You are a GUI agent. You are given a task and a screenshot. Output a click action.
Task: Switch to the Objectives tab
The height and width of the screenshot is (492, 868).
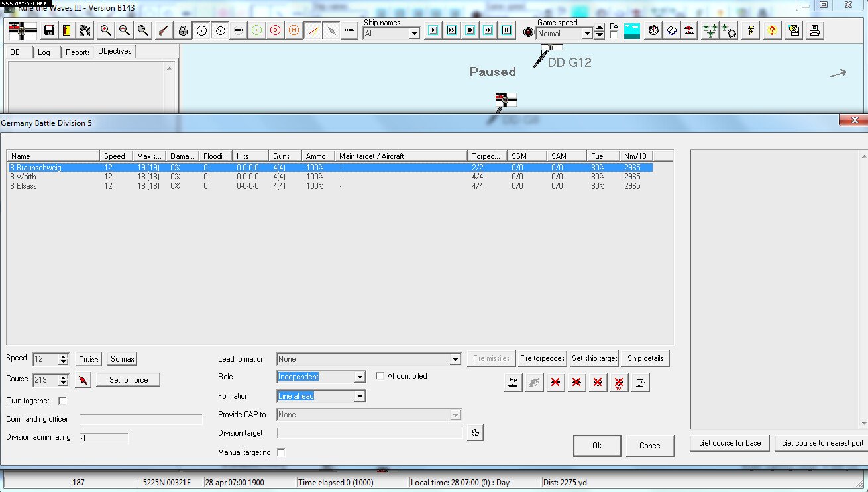pos(114,50)
